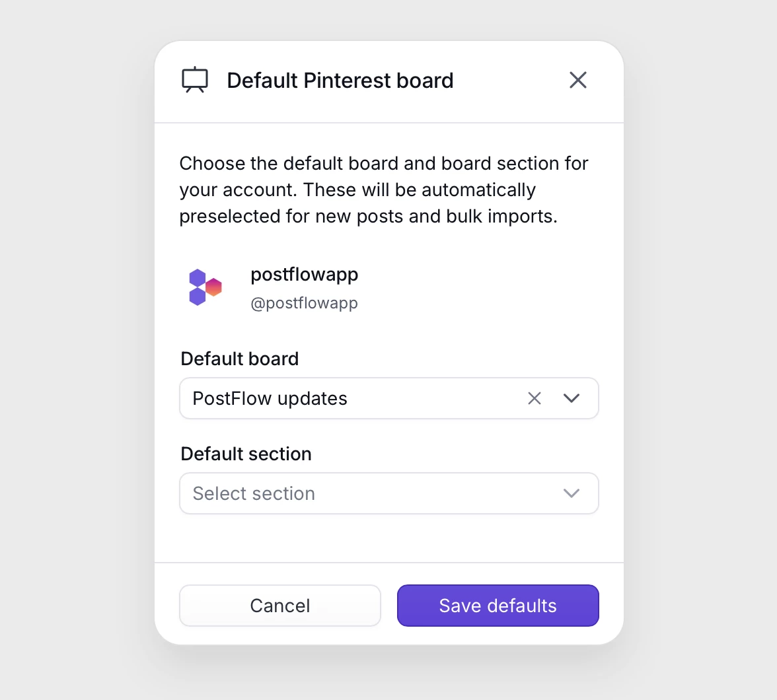
Task: Click the gray chevron beside Select section
Action: [x=571, y=493]
